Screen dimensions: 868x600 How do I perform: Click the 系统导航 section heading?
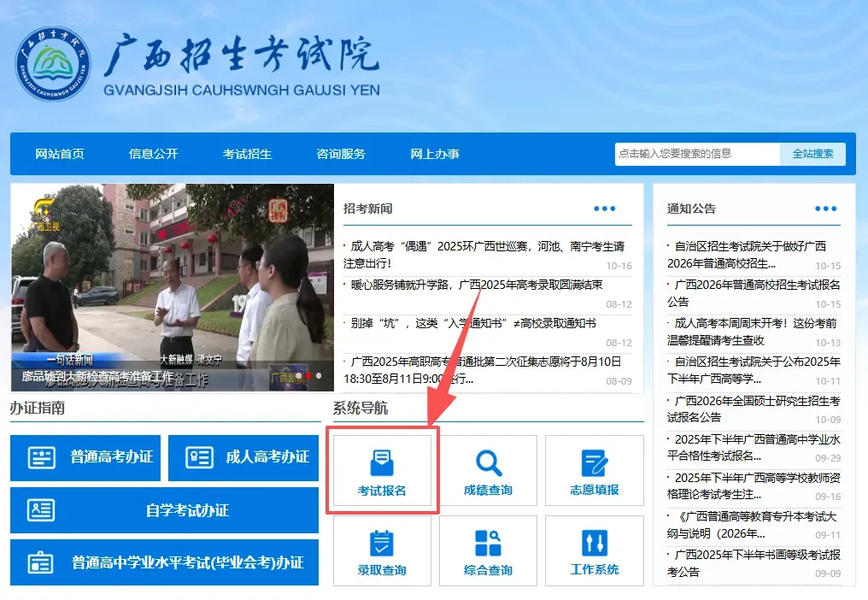361,409
